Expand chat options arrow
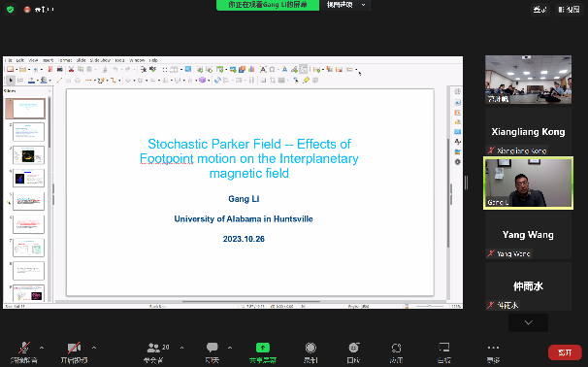The image size is (588, 367). click(230, 348)
